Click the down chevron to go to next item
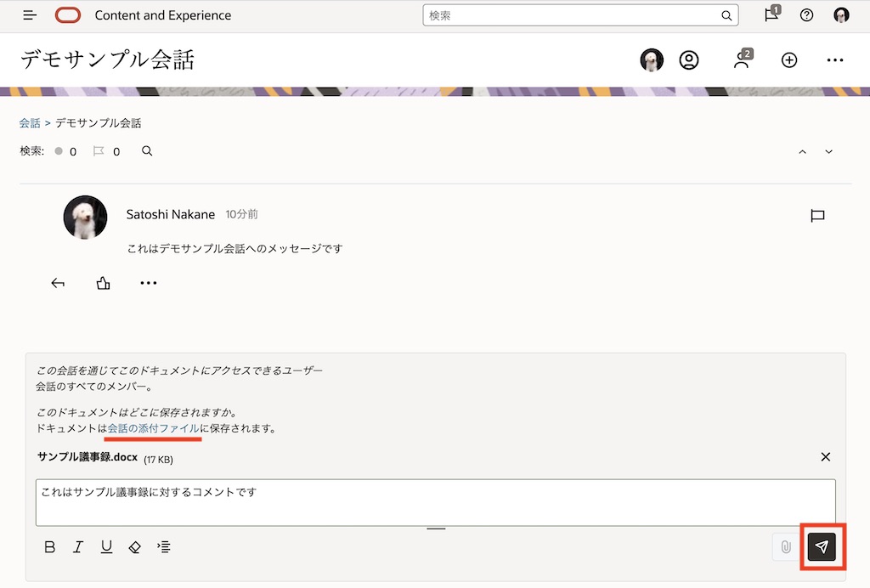The width and height of the screenshot is (870, 588). [x=828, y=151]
